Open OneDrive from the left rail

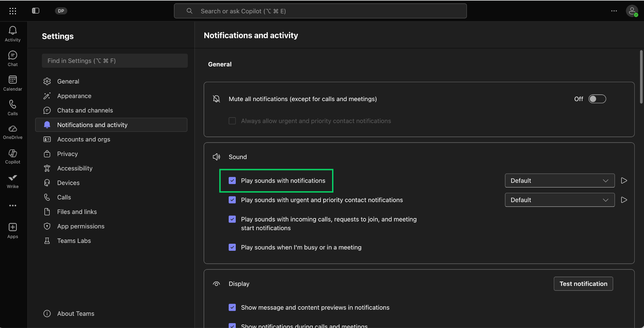(13, 132)
